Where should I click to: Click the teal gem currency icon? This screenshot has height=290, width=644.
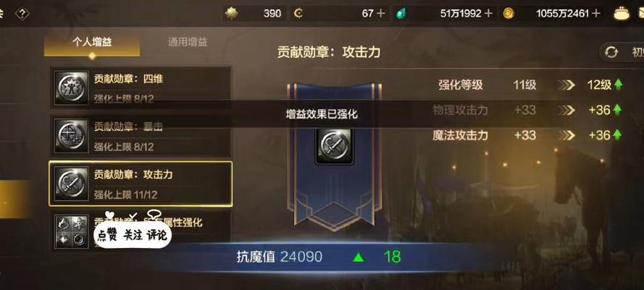401,14
